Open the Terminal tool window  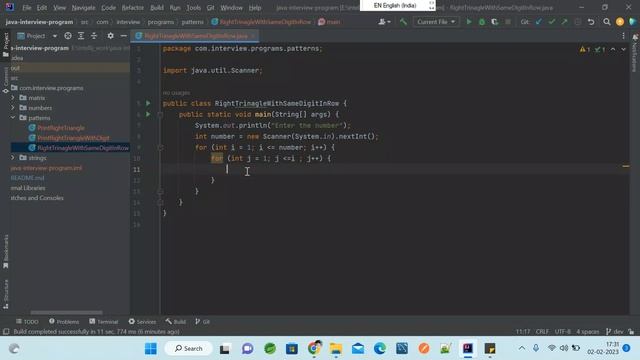pos(104,322)
